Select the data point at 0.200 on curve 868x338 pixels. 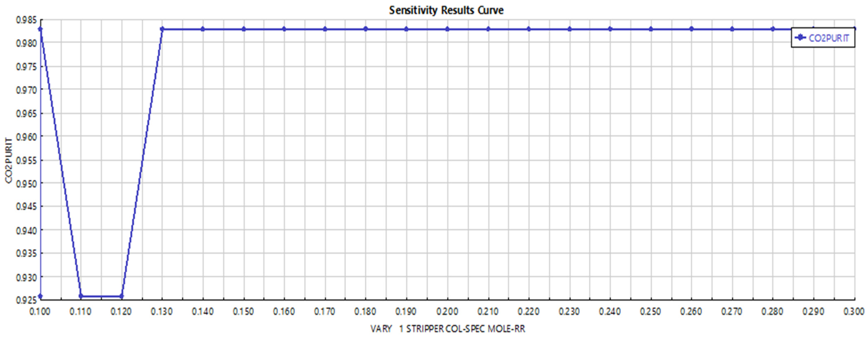tap(447, 29)
